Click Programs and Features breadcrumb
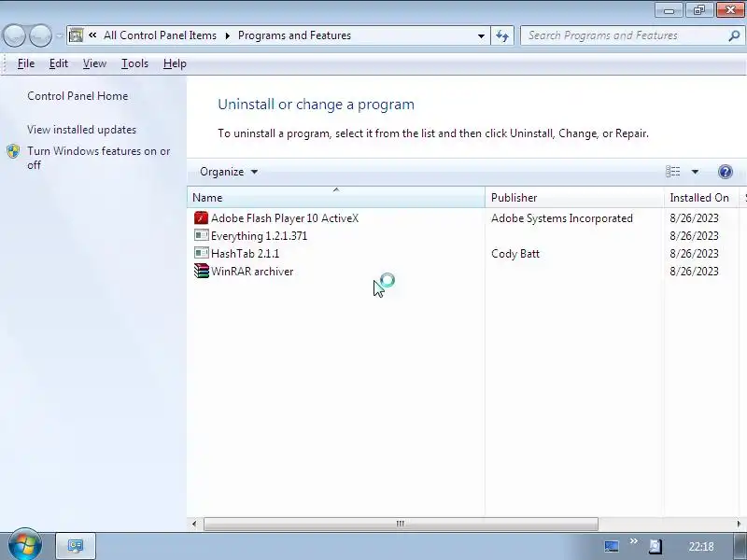The image size is (747, 560). pyautogui.click(x=294, y=35)
